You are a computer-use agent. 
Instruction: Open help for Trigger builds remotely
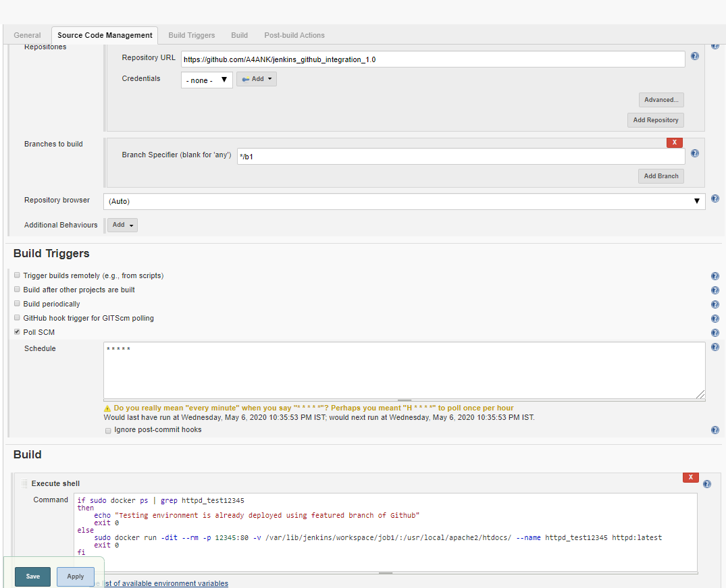click(x=715, y=275)
